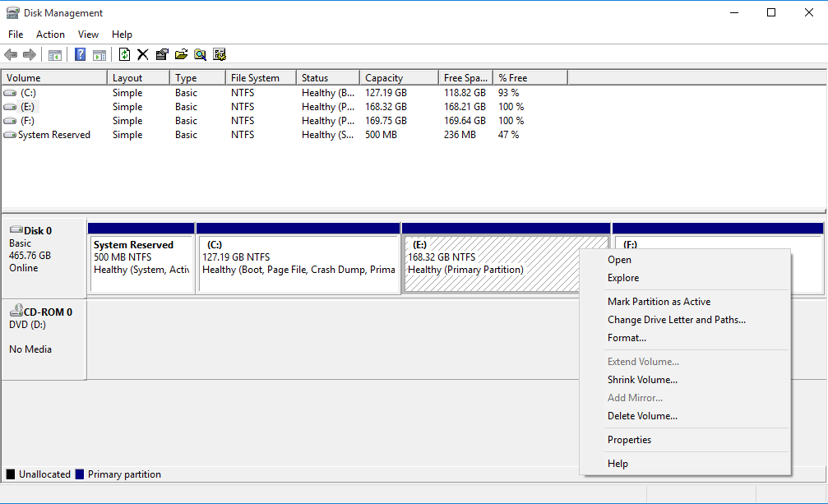Open the Action menu
The height and width of the screenshot is (504, 828).
(50, 35)
